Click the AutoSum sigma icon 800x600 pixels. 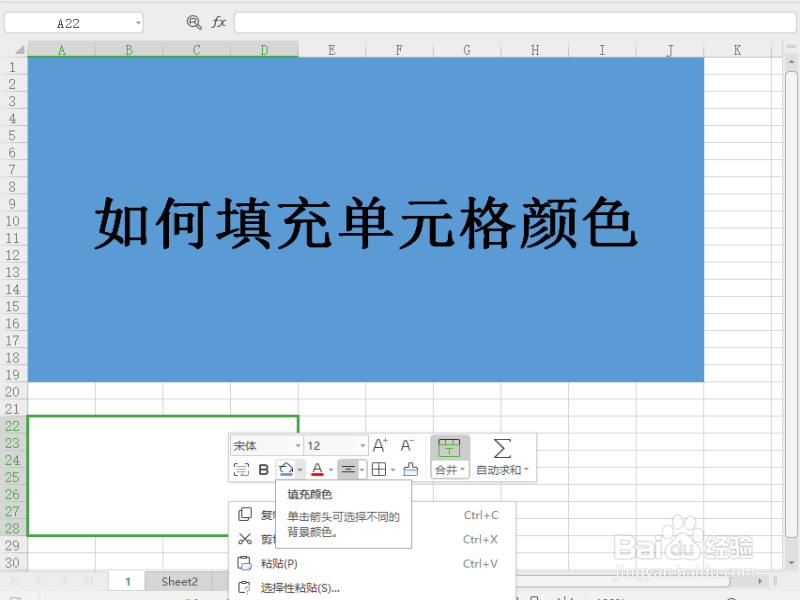[x=502, y=448]
